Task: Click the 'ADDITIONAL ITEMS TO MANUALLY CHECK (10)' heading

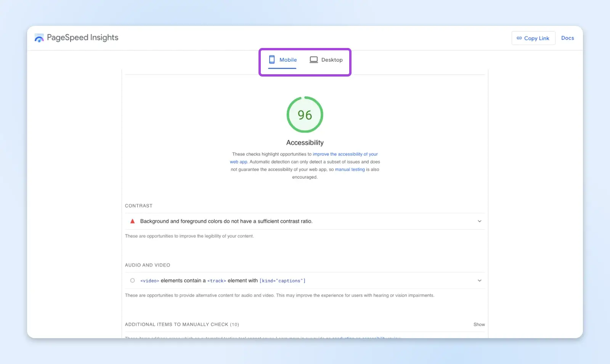Action: point(182,324)
